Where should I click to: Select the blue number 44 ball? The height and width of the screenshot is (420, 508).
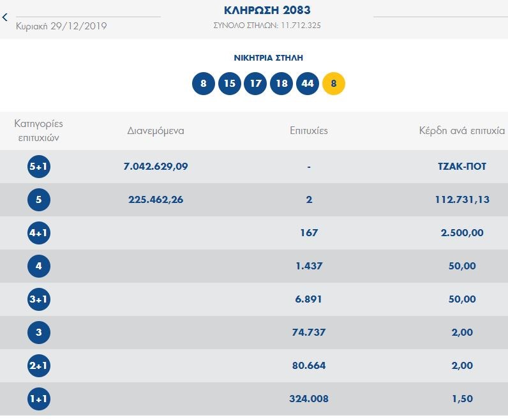click(x=308, y=84)
